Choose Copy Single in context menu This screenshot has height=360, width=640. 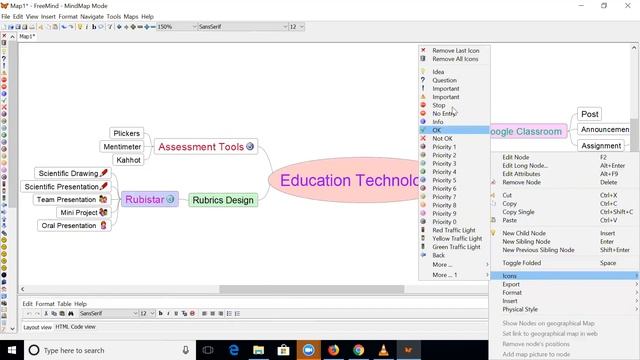tap(564, 212)
